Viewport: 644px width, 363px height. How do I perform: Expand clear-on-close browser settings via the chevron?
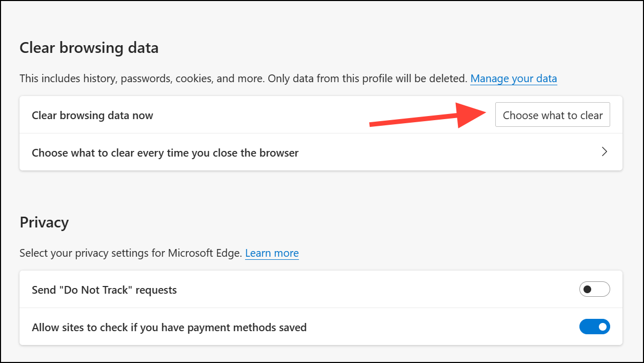point(605,152)
